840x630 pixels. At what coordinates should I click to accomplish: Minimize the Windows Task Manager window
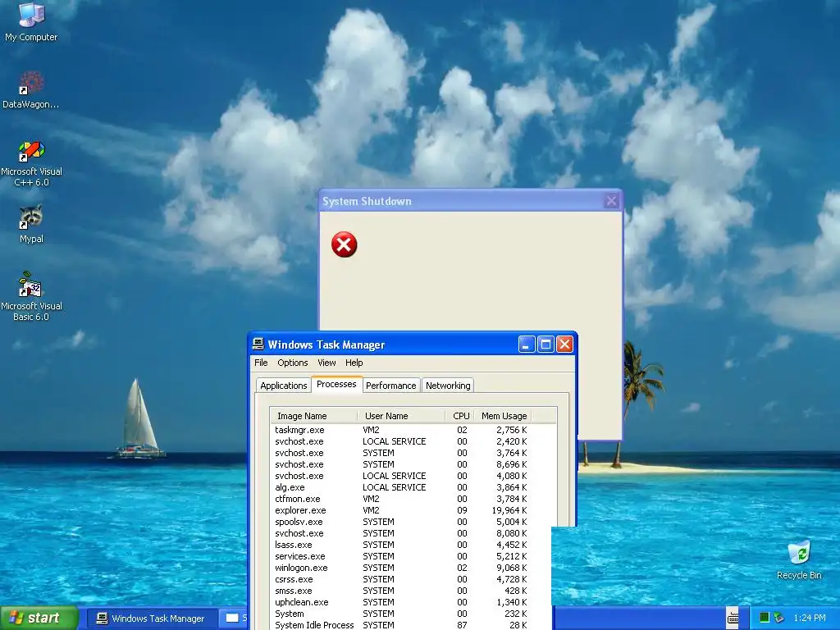[527, 345]
